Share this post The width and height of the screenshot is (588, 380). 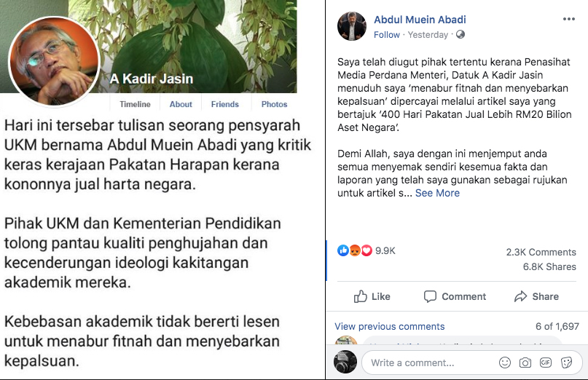pos(536,296)
